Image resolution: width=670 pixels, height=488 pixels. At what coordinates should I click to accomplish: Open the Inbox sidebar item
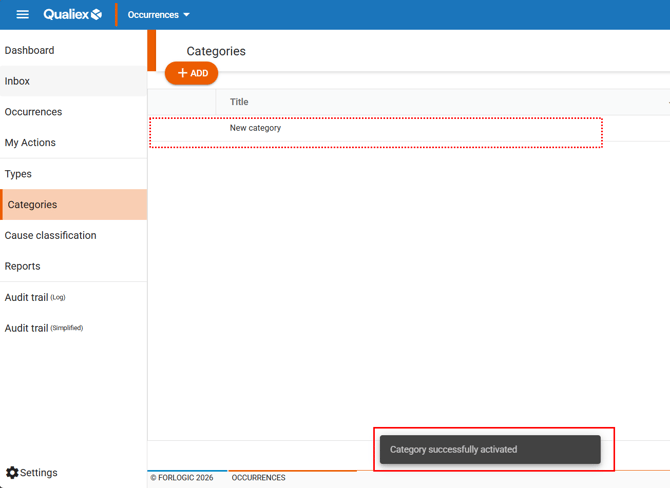18,81
